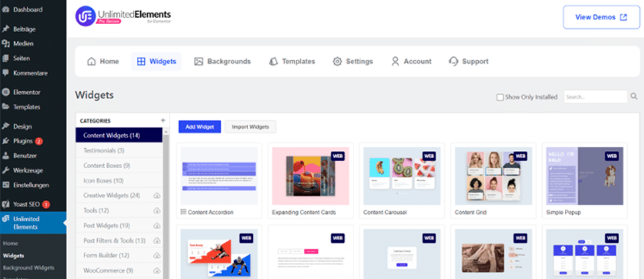This screenshot has height=279, width=644.
Task: Click WEB badge on Content Carousel
Action: coord(429,156)
